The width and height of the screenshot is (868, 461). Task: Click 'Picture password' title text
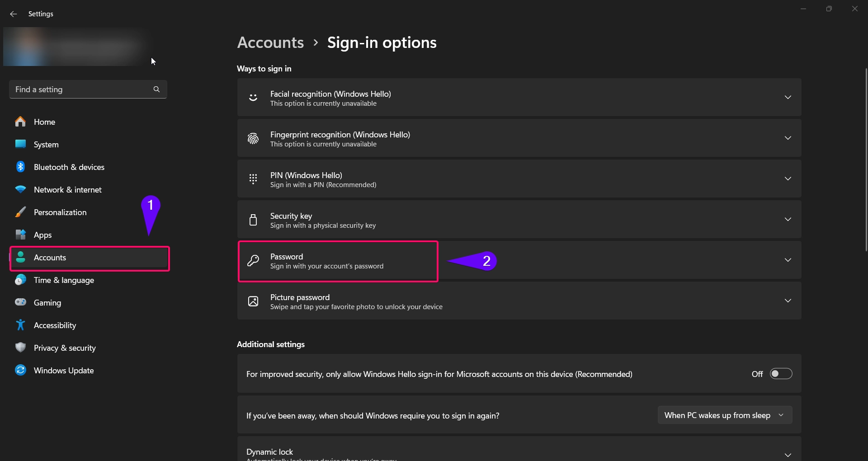[x=300, y=297]
